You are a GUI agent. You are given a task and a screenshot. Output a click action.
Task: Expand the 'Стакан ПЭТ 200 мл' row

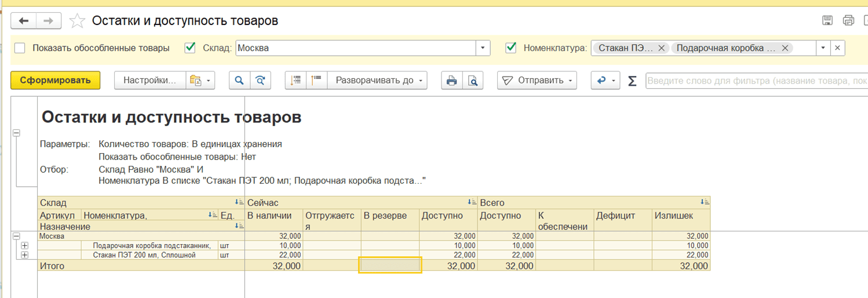pyautogui.click(x=24, y=255)
